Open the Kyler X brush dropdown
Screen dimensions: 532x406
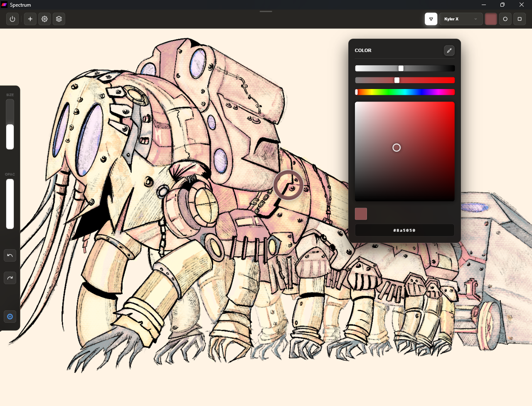point(461,19)
